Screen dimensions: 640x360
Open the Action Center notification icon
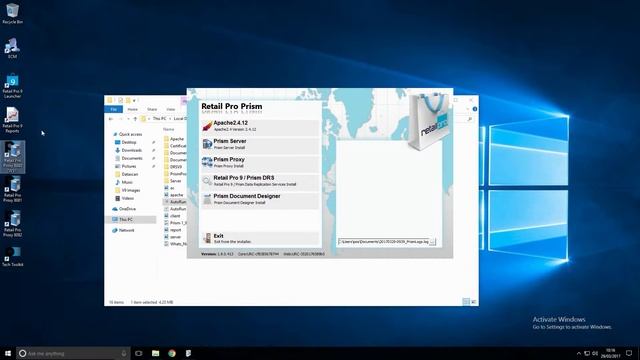[629, 353]
